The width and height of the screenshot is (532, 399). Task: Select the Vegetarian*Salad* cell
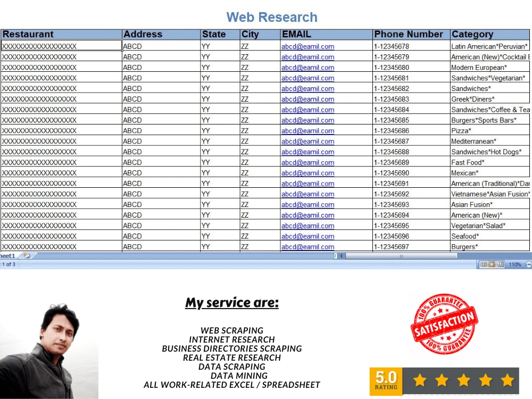click(490, 226)
